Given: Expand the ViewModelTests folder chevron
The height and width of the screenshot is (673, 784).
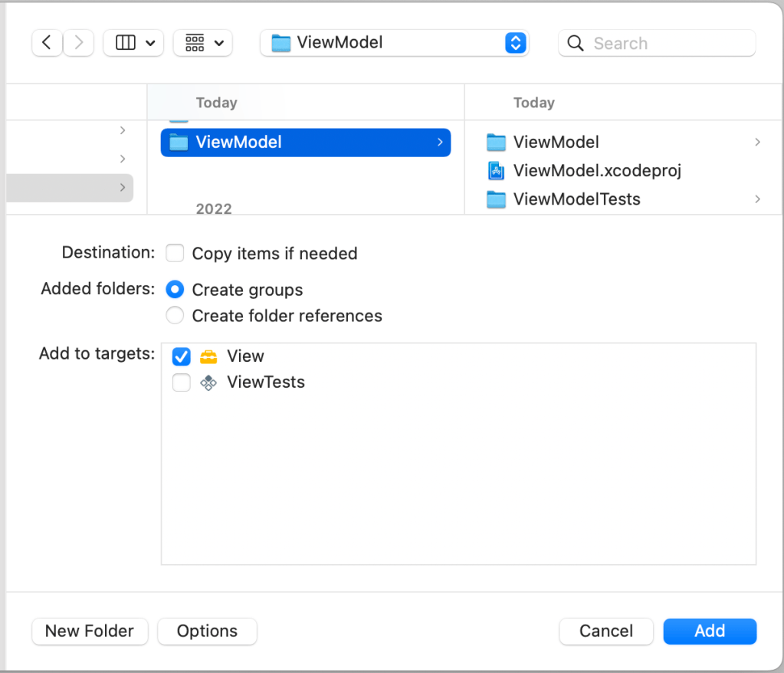Looking at the screenshot, I should tap(757, 199).
